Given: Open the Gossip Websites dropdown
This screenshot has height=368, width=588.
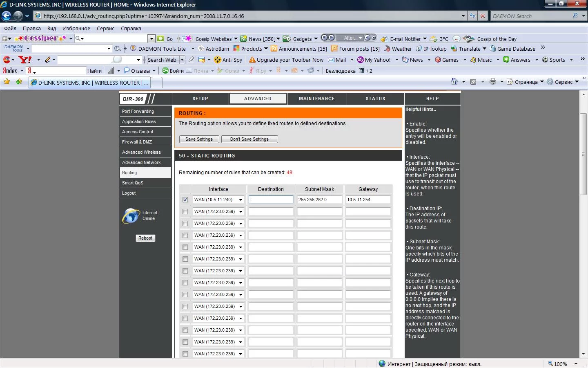Looking at the screenshot, I should pyautogui.click(x=235, y=39).
